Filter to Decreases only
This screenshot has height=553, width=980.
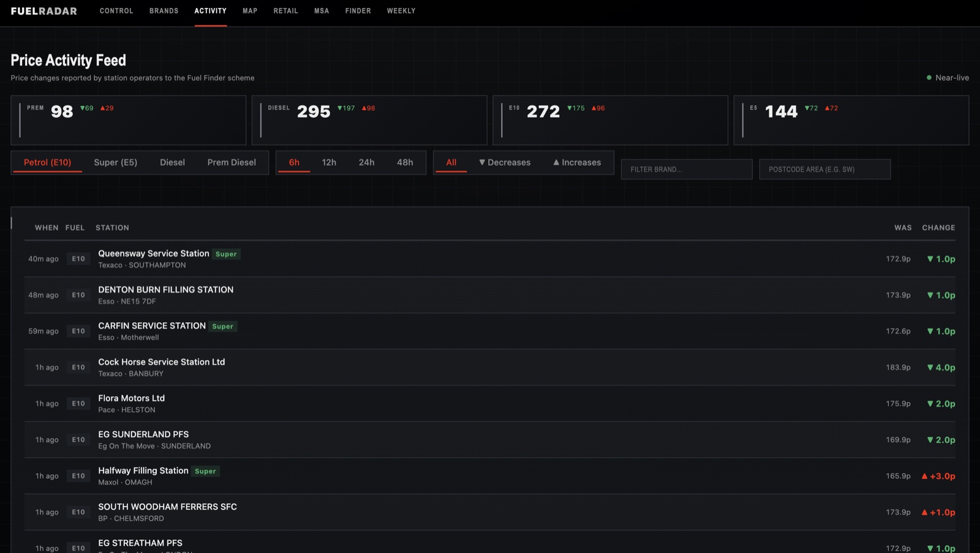pyautogui.click(x=505, y=162)
